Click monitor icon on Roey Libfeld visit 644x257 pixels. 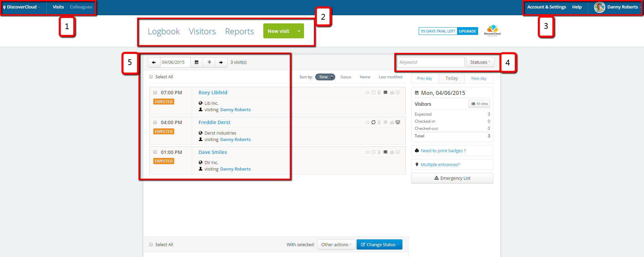pos(398,93)
